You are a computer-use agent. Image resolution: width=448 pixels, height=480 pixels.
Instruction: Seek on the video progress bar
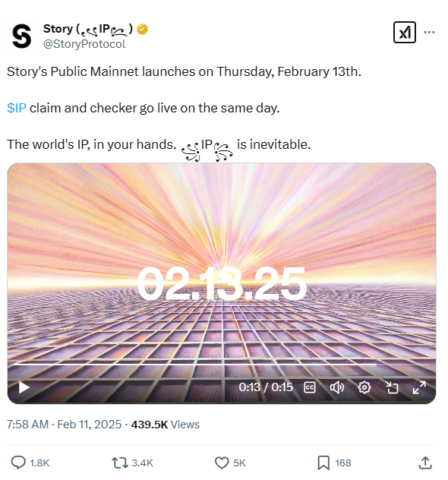[x=222, y=365]
